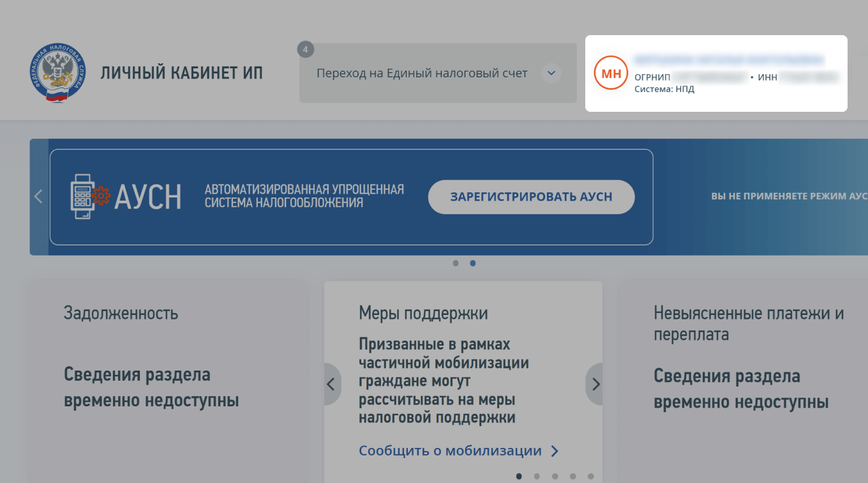This screenshot has width=868, height=483.
Task: Click the right arrow of the cards carousel
Action: pos(595,384)
